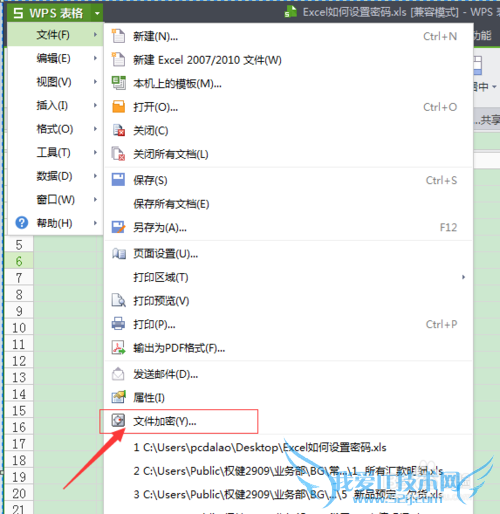Open the 视图(V) menu
The height and width of the screenshot is (514, 500).
pyautogui.click(x=55, y=82)
